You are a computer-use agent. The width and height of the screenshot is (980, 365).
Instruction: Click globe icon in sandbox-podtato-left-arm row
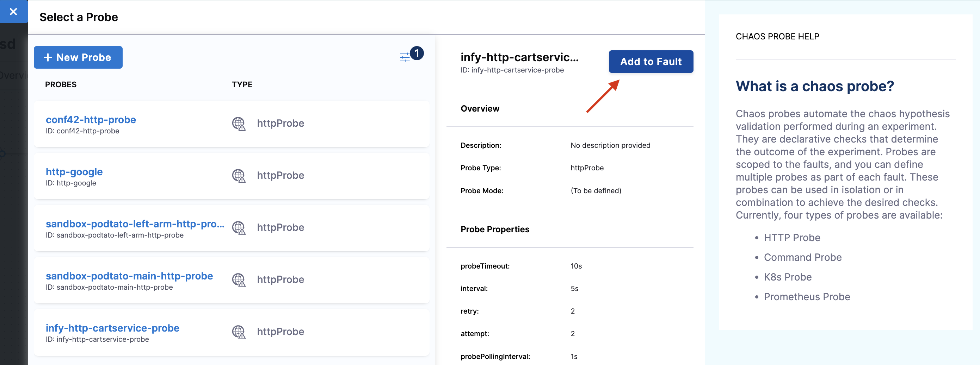coord(239,227)
